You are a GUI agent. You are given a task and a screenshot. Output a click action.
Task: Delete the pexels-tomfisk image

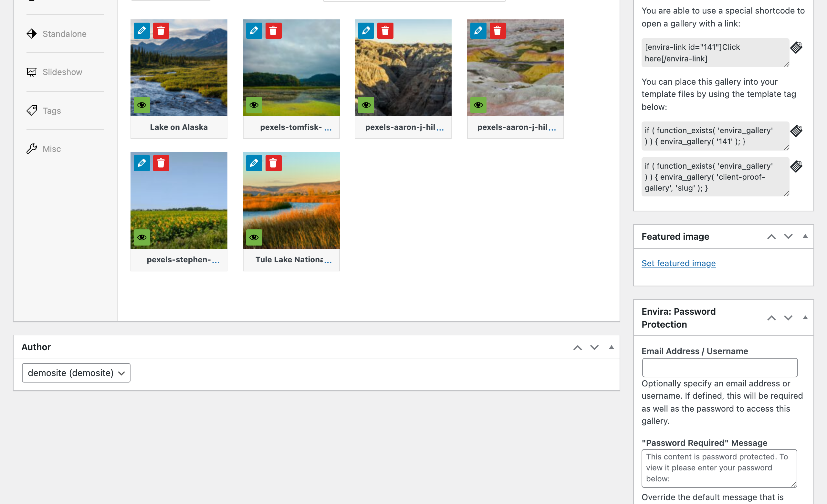[274, 31]
